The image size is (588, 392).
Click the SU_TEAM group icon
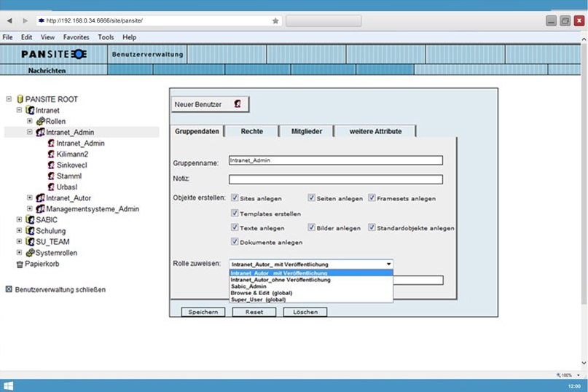(x=30, y=242)
